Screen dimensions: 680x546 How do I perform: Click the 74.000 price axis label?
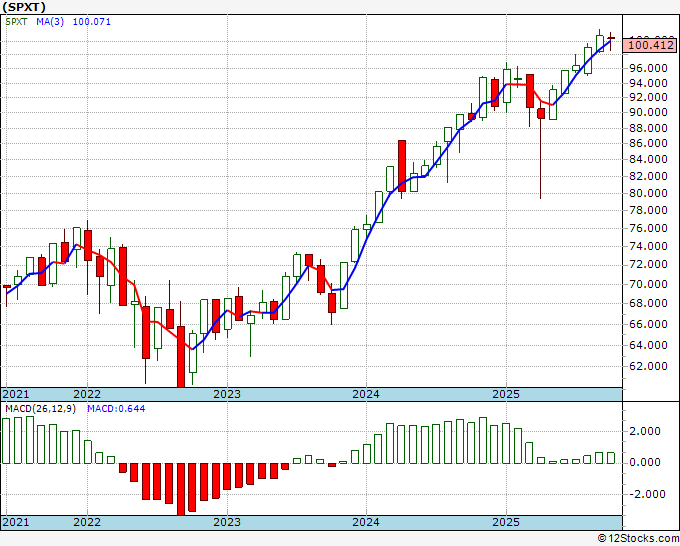(x=648, y=246)
